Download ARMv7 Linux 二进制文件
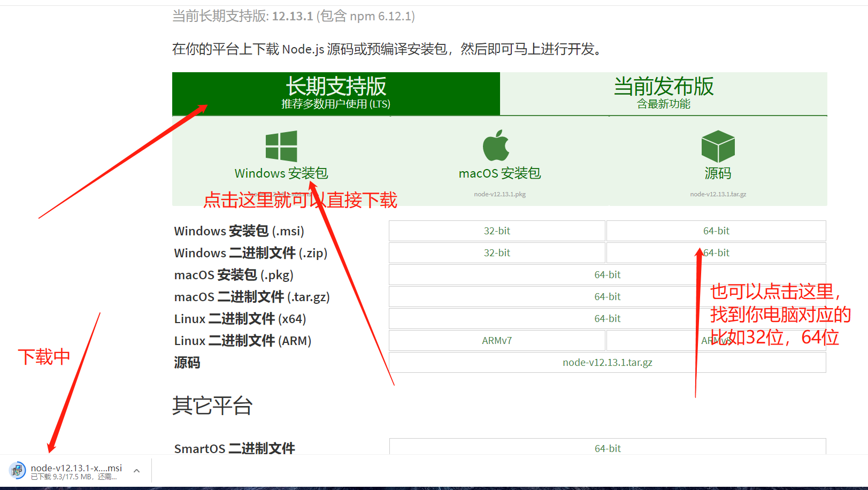 tap(497, 341)
